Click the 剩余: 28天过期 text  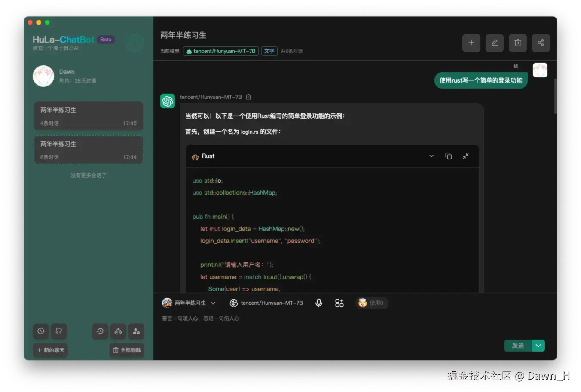pyautogui.click(x=78, y=81)
